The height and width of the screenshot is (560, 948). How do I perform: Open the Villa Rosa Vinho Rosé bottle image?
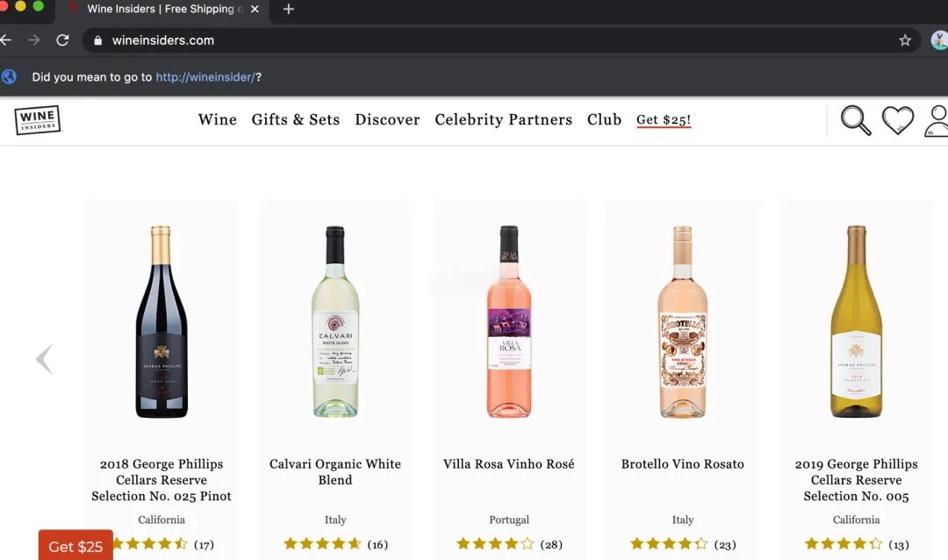[509, 322]
